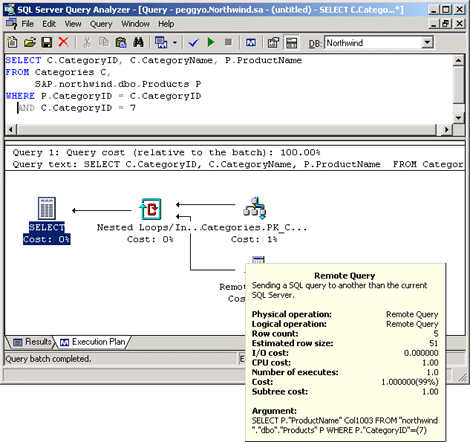This screenshot has width=470, height=442.
Task: Parse the query with the blue checkmark
Action: click(193, 42)
